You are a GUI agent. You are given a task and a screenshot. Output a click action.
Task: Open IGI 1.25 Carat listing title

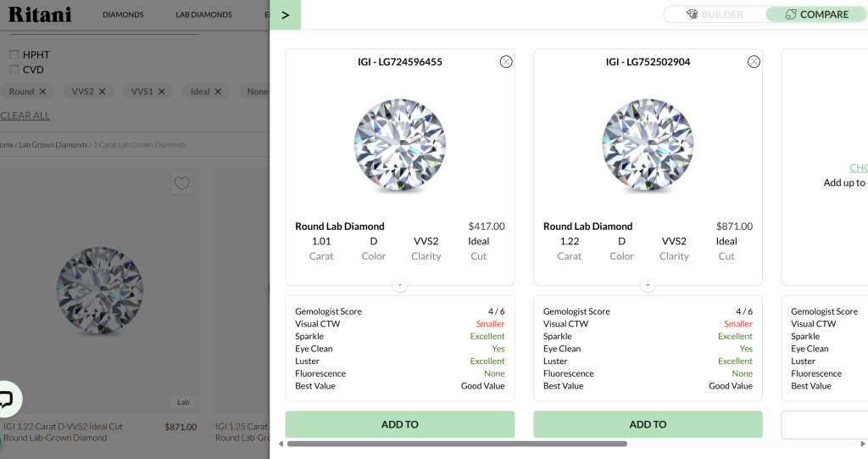tap(242, 432)
